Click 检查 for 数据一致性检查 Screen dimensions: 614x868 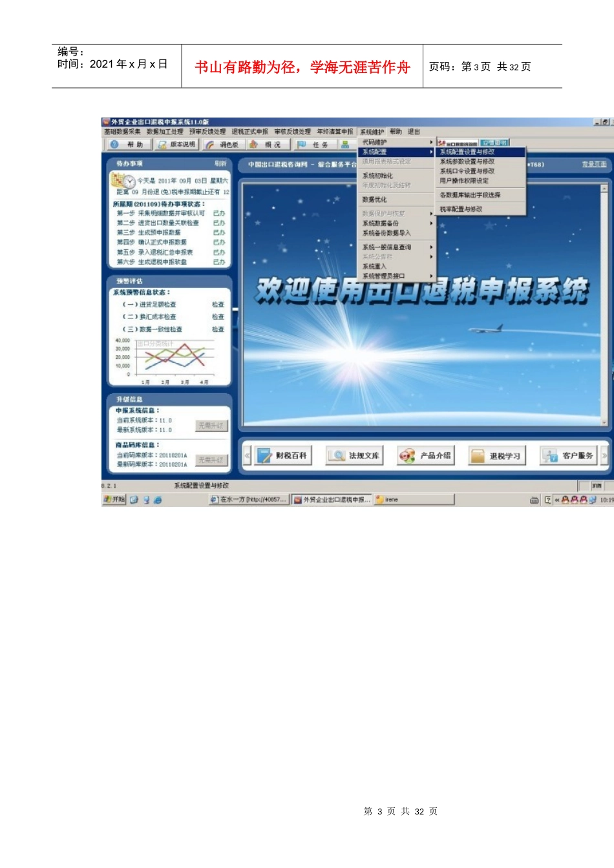[218, 329]
